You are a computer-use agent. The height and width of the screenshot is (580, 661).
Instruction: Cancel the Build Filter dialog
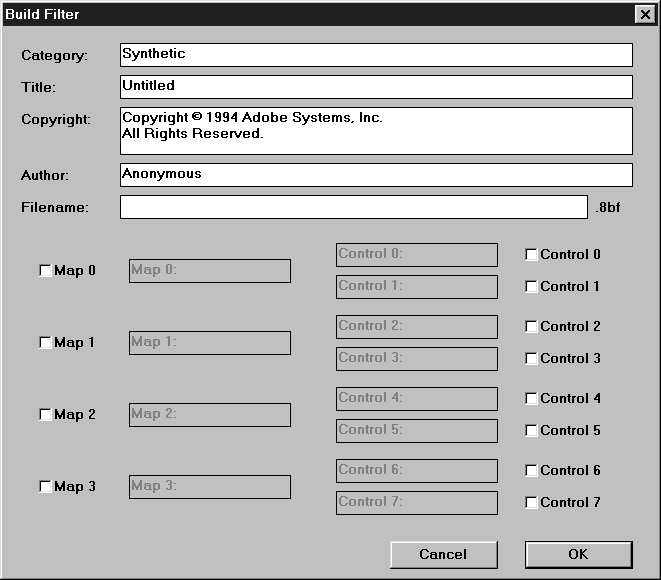point(443,554)
